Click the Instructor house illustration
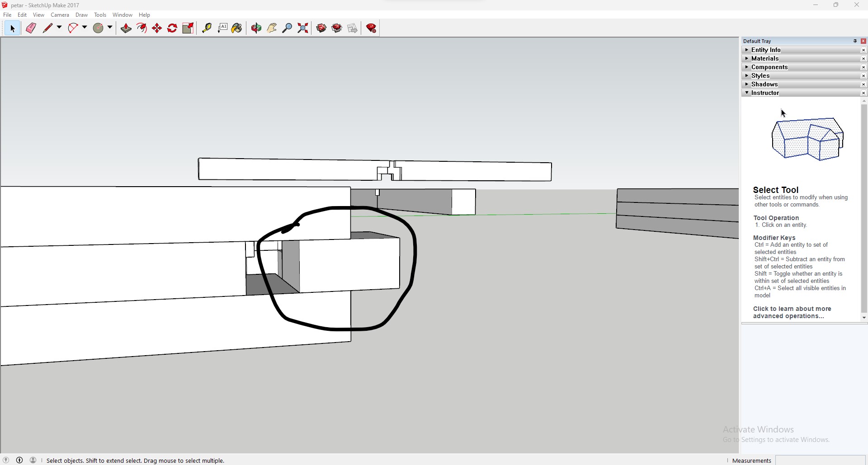This screenshot has height=465, width=868. click(x=807, y=139)
